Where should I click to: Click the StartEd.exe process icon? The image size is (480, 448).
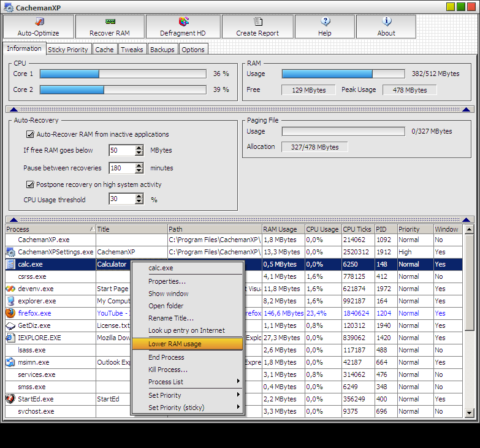tap(10, 399)
